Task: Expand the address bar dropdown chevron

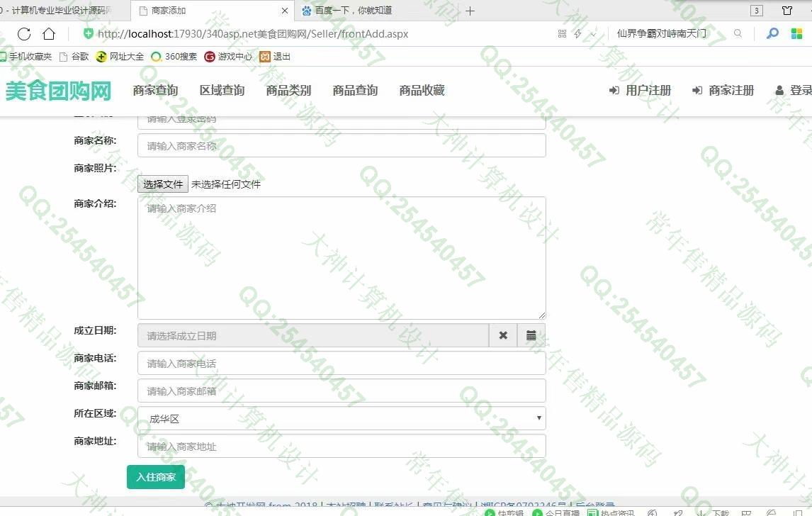Action: tap(594, 34)
